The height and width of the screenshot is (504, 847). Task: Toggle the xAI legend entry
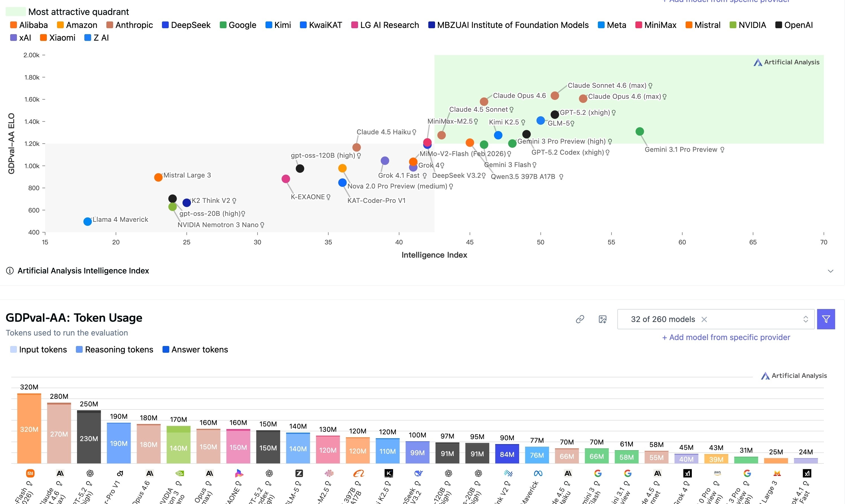21,38
